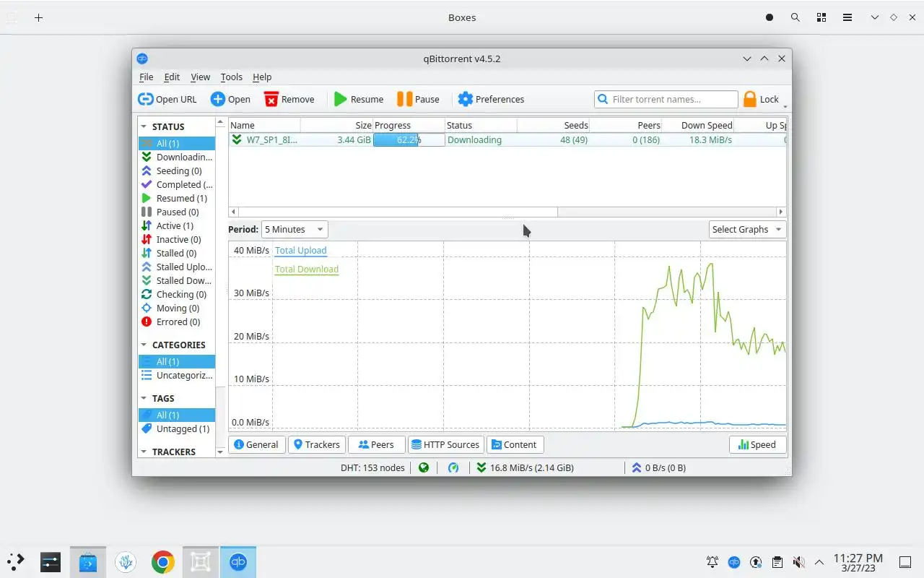This screenshot has height=578, width=924.
Task: Open the toolbar overflow arrow beside Lock
Action: (x=785, y=106)
